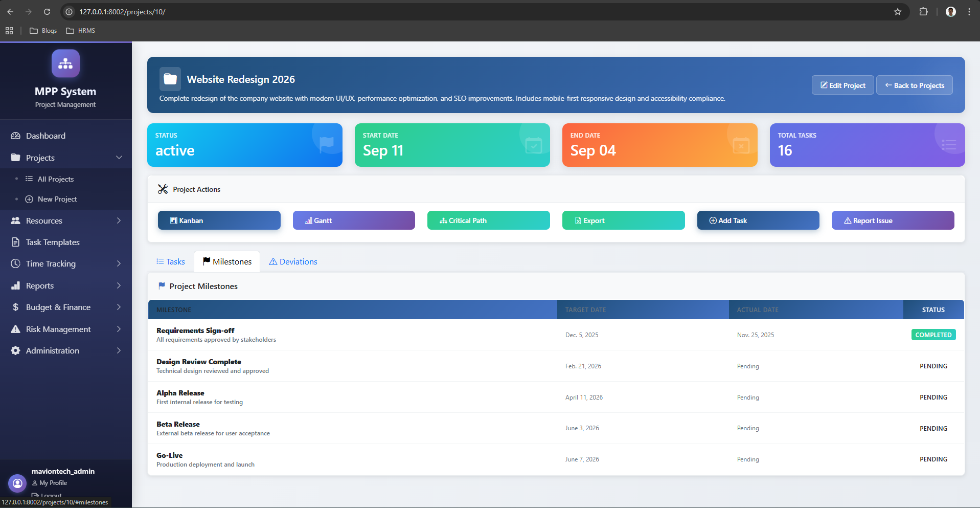Switch to the Tasks tab
Screen dimensions: 980x508
pyautogui.click(x=171, y=262)
